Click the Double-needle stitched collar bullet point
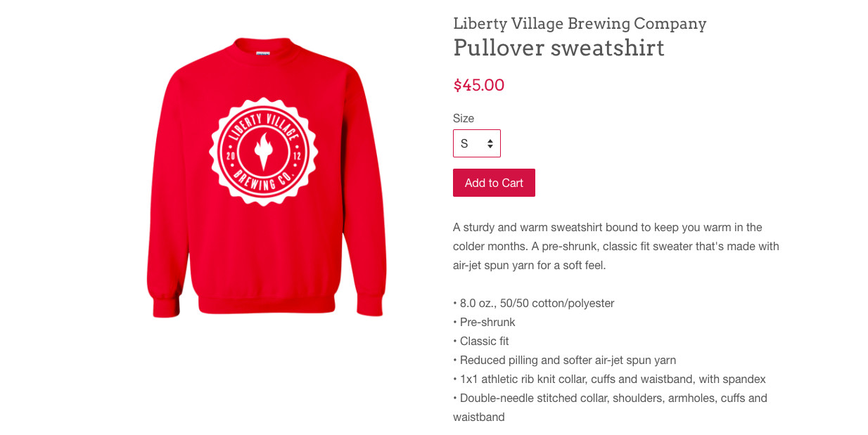Viewport: 868px width, 435px height. coord(610,408)
